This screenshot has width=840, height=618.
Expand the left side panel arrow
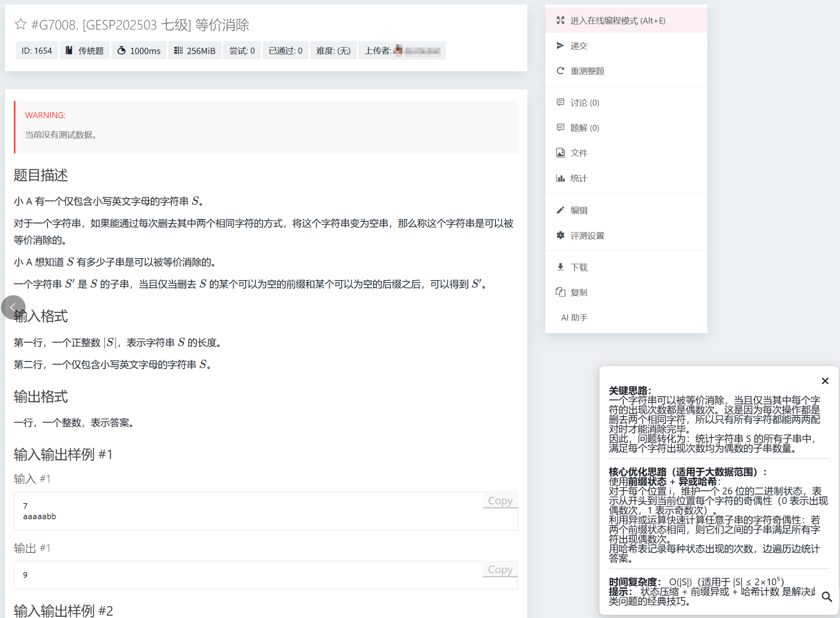(13, 308)
